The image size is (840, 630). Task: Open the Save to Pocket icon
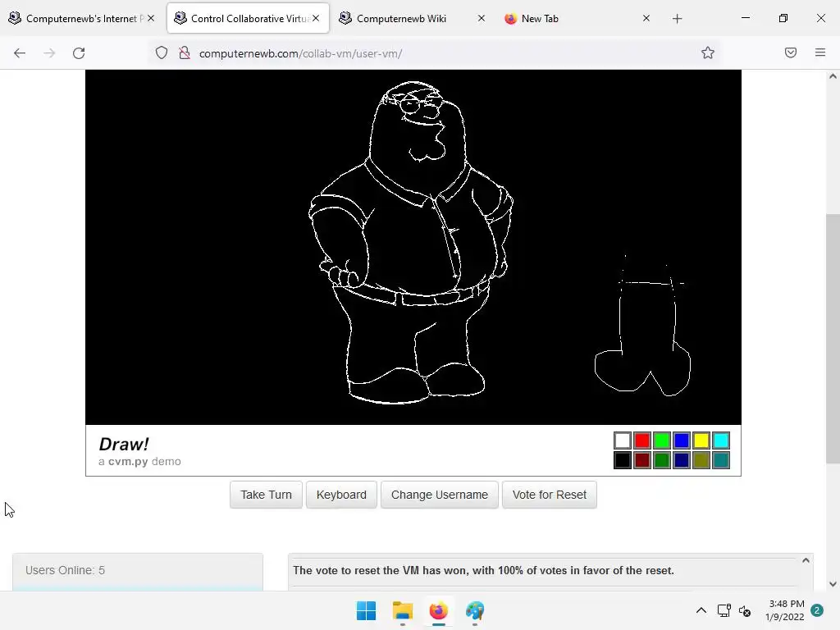click(791, 52)
